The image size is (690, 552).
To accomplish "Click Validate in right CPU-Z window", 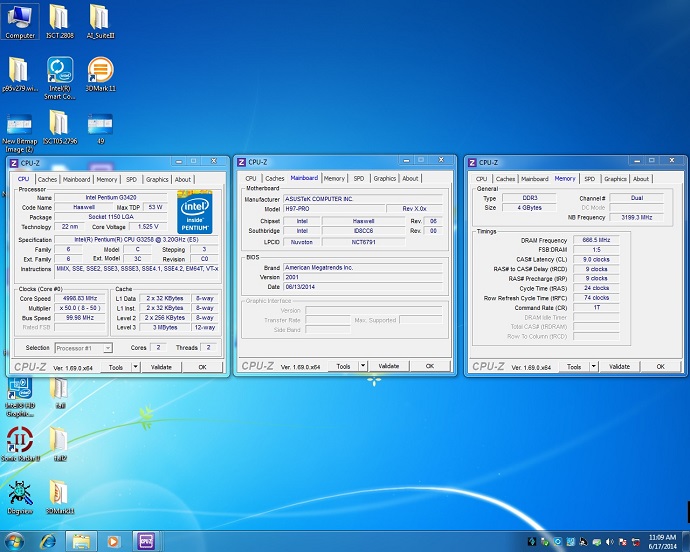I will (x=619, y=367).
